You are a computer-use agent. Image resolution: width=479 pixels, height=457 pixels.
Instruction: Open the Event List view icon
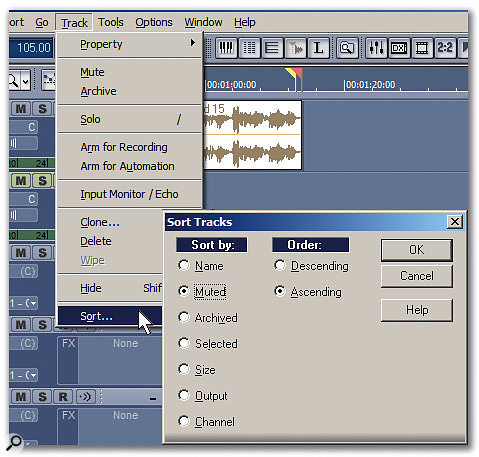point(249,48)
